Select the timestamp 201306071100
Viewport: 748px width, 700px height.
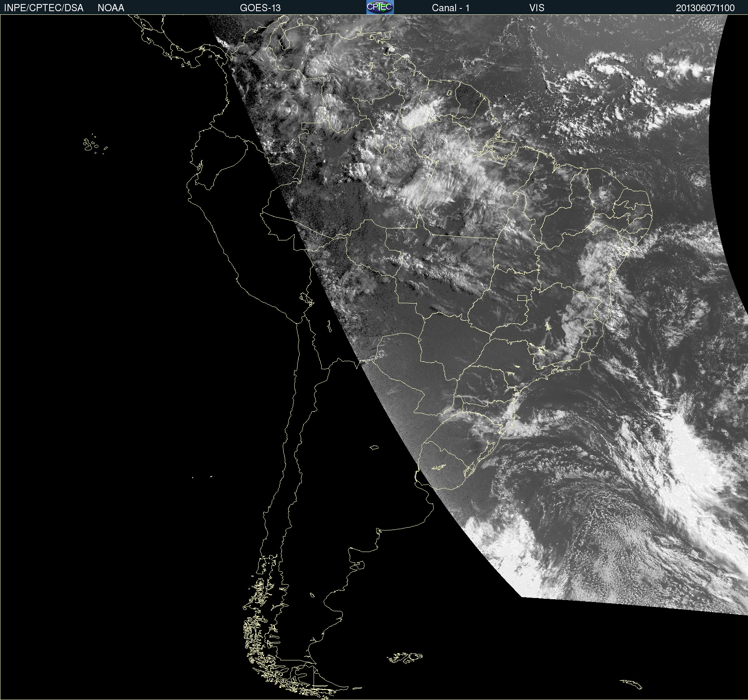pyautogui.click(x=705, y=8)
